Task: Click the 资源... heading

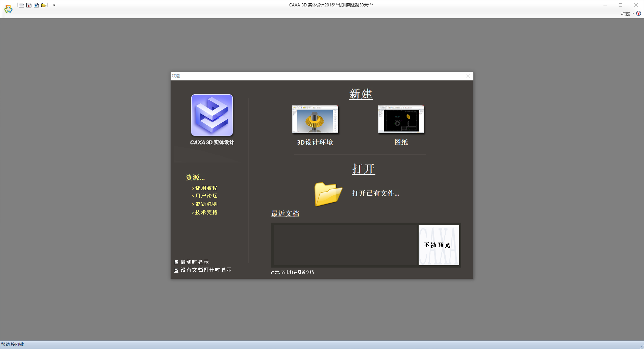Action: point(195,177)
